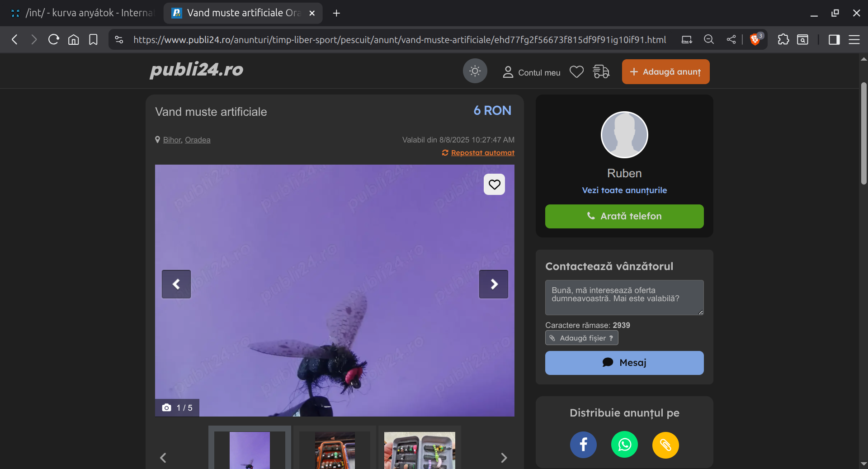Open Oradea city listings
This screenshot has height=469, width=868.
[198, 140]
